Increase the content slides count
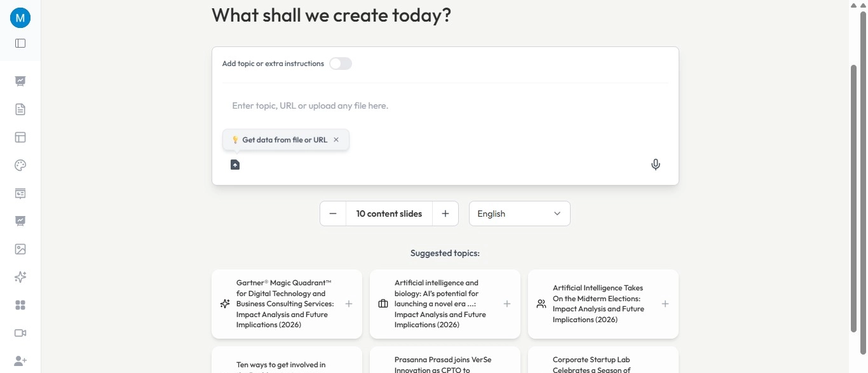This screenshot has width=868, height=373. click(x=445, y=214)
